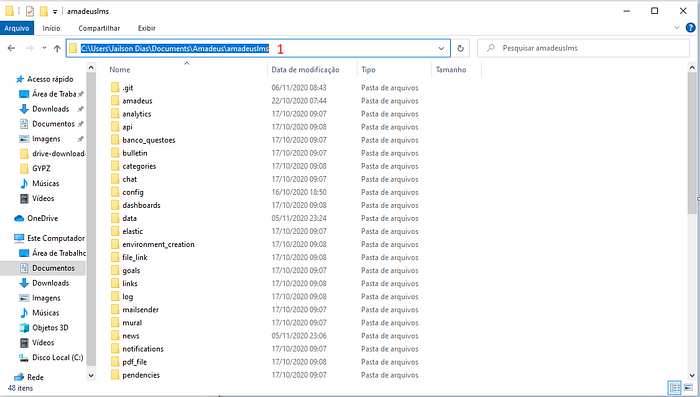700x397 pixels.
Task: Click the navigation pane scroll up arrow
Action: [91, 67]
